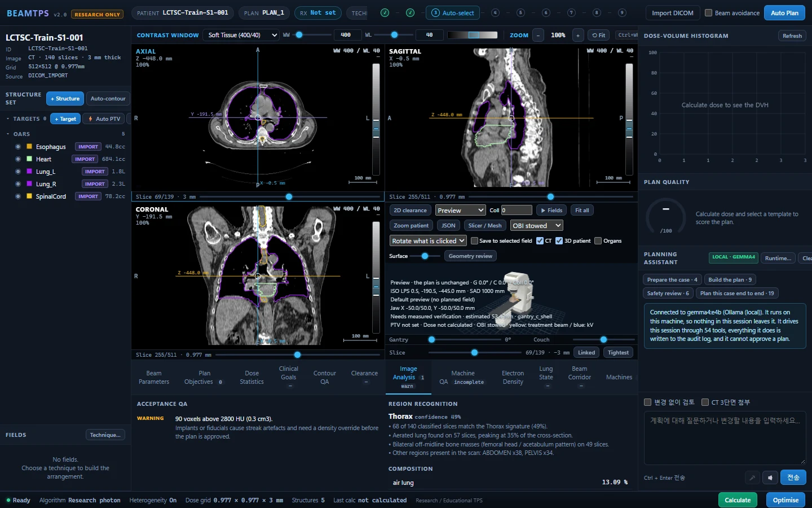Click the zoom in plus button

point(577,35)
